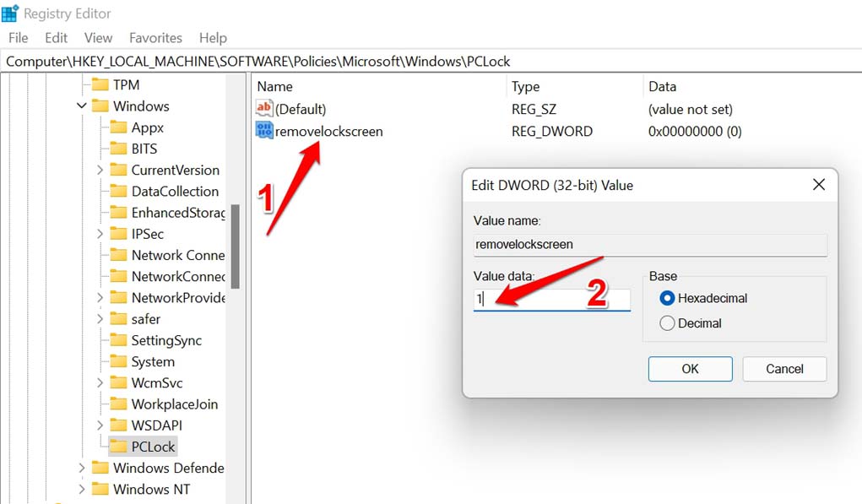
Task: Click the CurrentVersion folder icon
Action: (x=118, y=170)
